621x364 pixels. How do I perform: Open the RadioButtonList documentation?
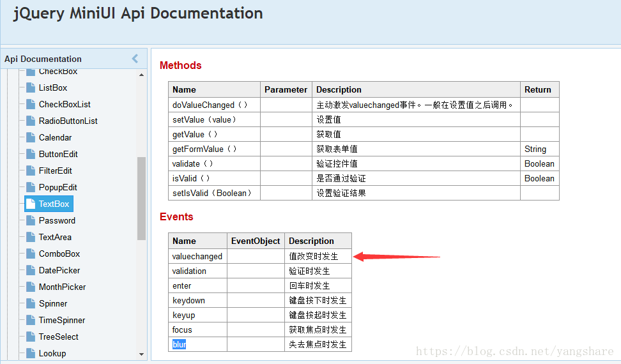[x=68, y=121]
